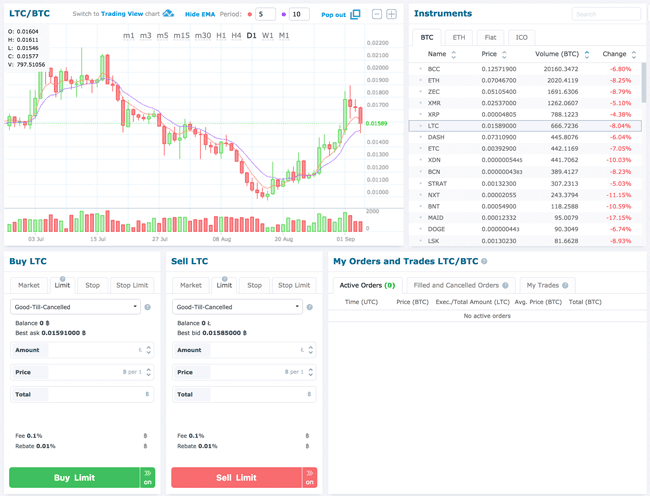This screenshot has height=496, width=650.
Task: Select the DOGE instrument row
Action: (x=525, y=229)
